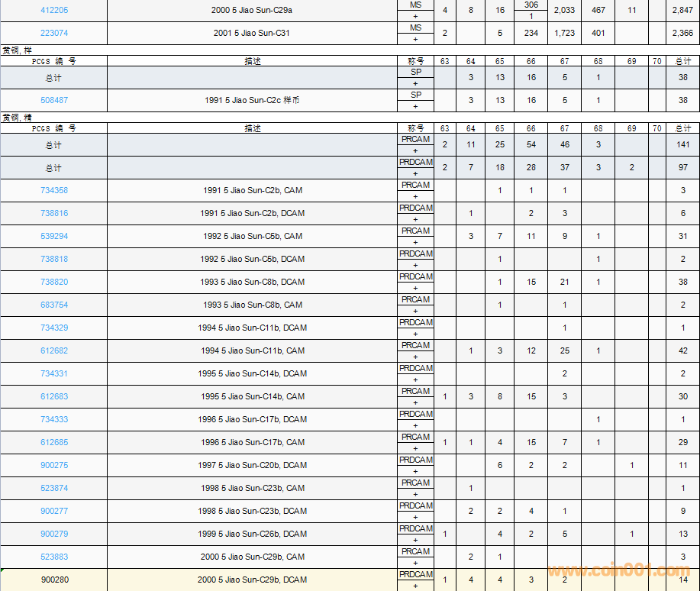700x591 pixels.
Task: Open PCGS number 612685
Action: (x=53, y=442)
